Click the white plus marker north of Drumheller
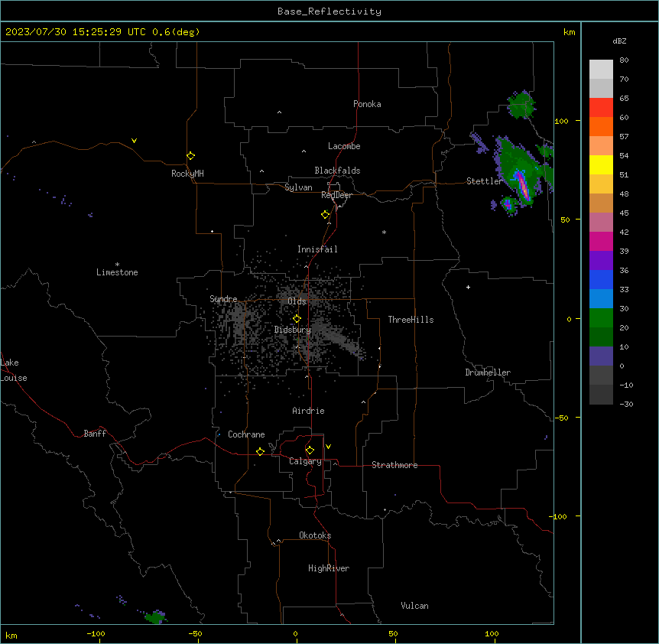Screen dimensions: 659x644 click(468, 287)
